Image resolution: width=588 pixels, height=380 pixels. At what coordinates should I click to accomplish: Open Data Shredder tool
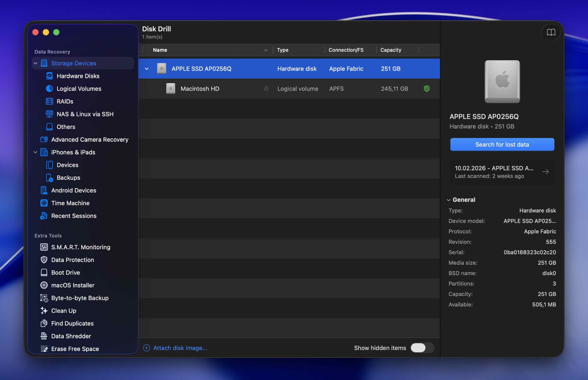[71, 336]
